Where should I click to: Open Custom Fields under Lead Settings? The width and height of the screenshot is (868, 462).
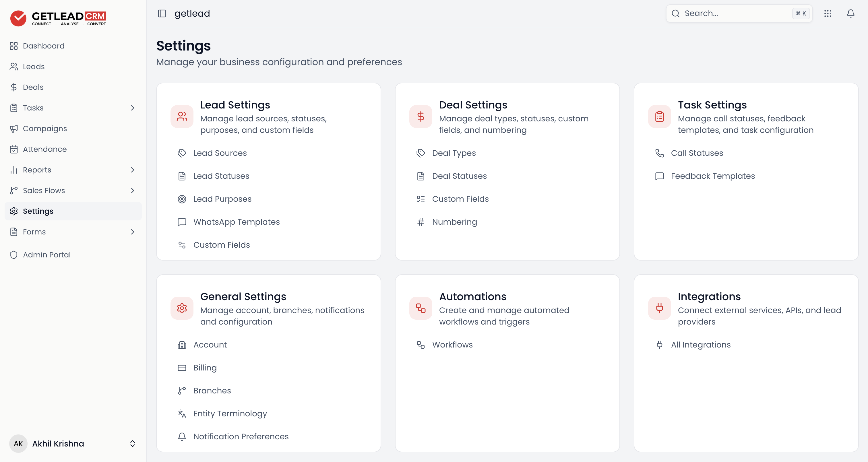click(x=222, y=245)
